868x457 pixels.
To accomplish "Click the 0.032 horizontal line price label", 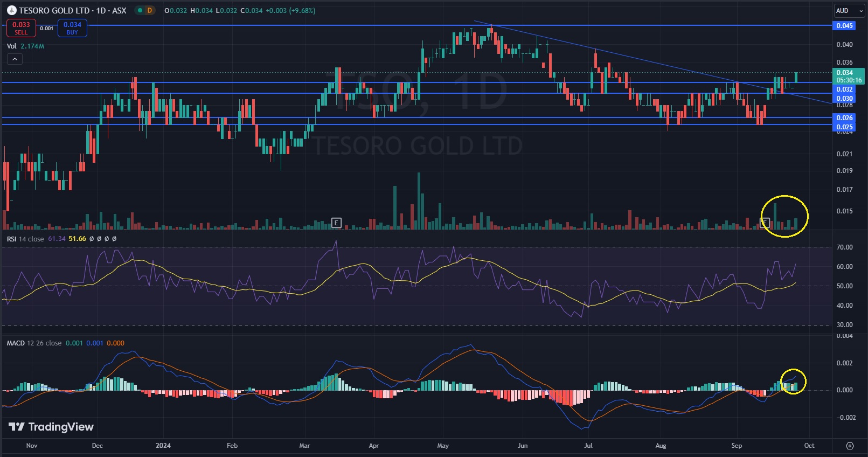I will 844,89.
